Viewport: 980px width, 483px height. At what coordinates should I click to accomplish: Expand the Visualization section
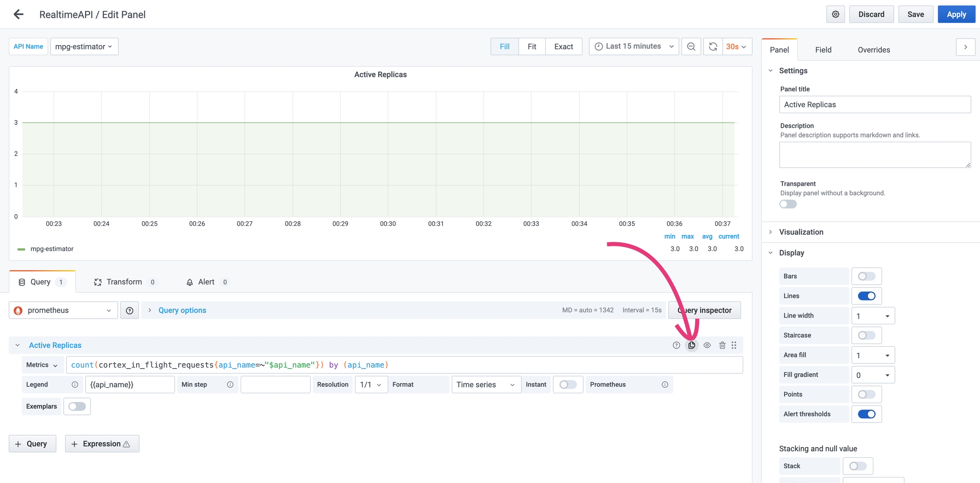pos(801,232)
